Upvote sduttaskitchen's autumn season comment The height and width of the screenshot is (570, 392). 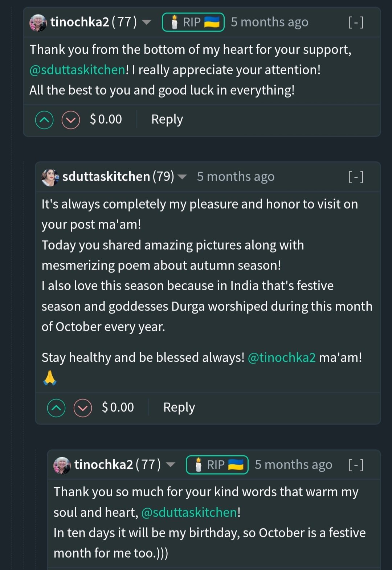[x=56, y=408]
